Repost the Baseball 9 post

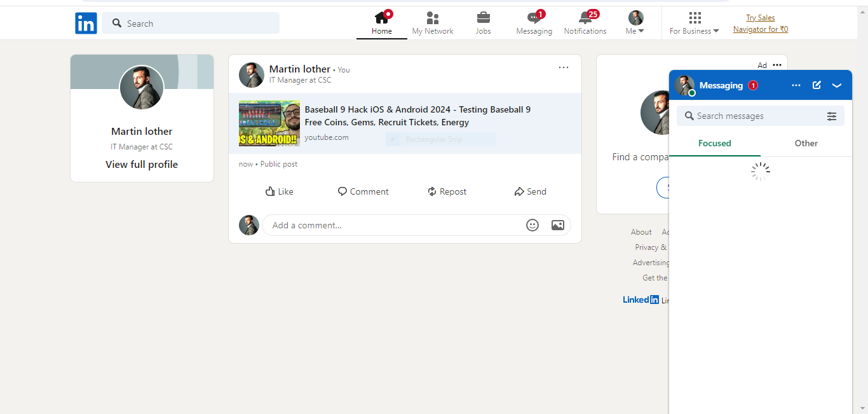point(447,191)
